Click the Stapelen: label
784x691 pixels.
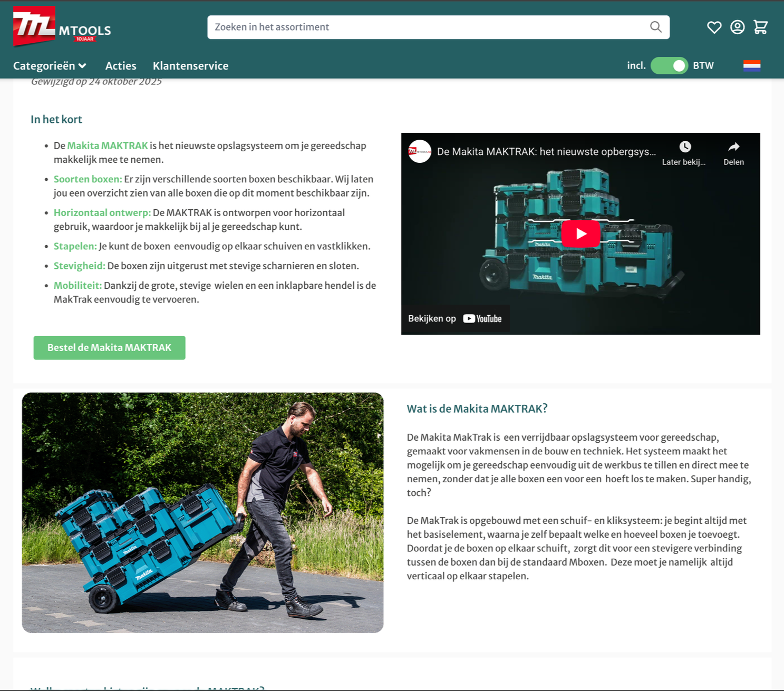(75, 246)
